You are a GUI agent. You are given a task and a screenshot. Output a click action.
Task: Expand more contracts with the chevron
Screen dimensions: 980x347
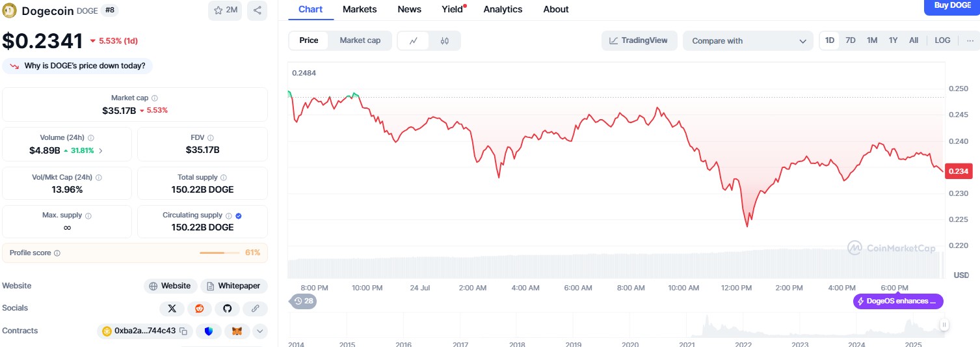(x=259, y=331)
